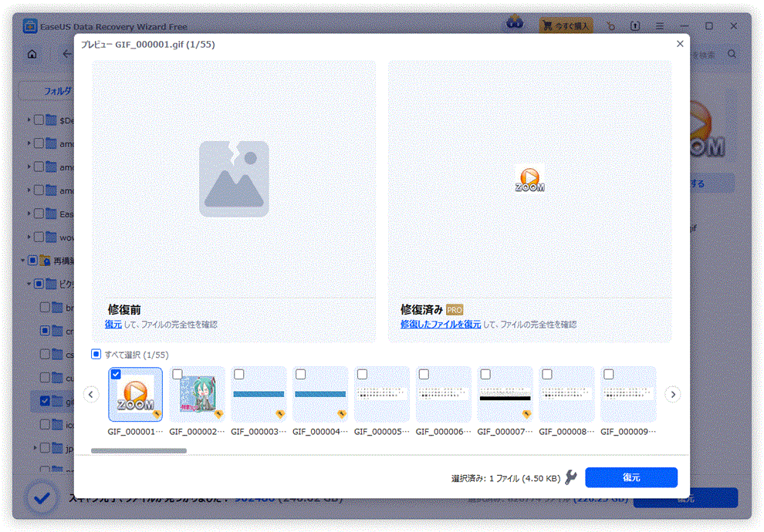Click the blue 復元 button to recover

click(x=630, y=477)
